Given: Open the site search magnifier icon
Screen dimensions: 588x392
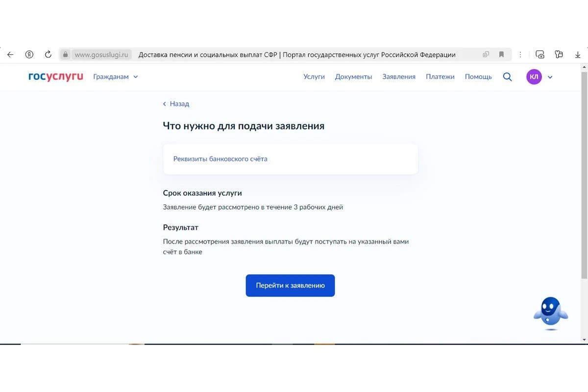Looking at the screenshot, I should click(507, 77).
